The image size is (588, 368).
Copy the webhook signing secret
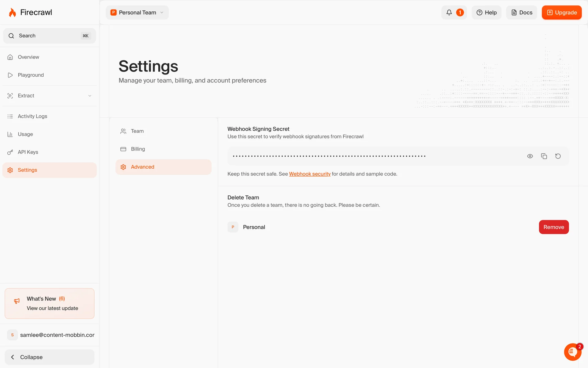544,156
